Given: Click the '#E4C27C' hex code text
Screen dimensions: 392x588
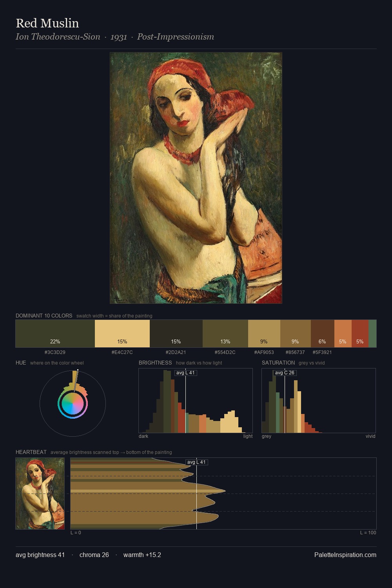Looking at the screenshot, I should click(122, 352).
